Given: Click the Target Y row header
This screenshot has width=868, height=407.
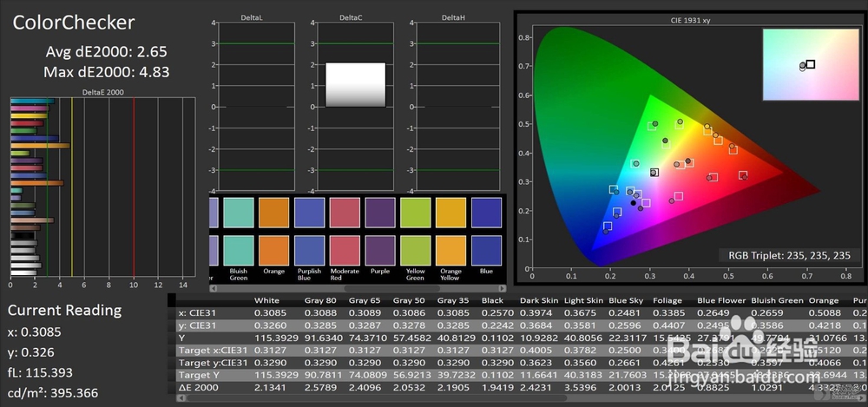Looking at the screenshot, I should click(198, 376).
